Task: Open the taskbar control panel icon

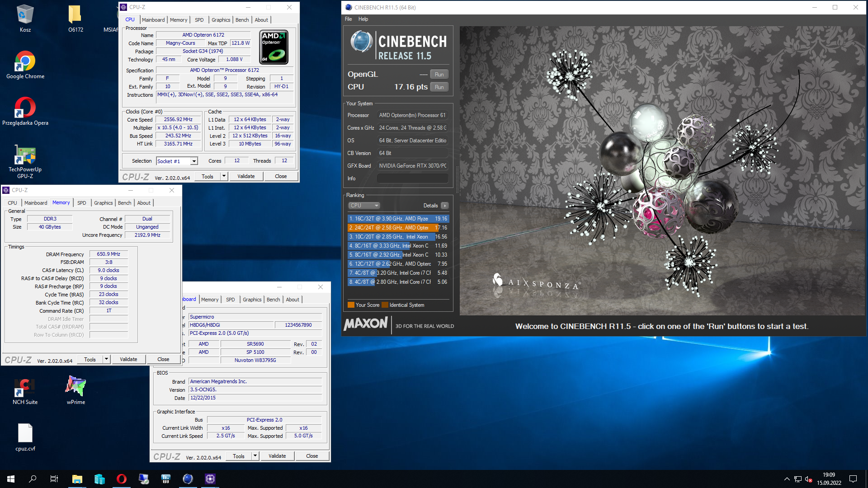Action: [x=166, y=479]
